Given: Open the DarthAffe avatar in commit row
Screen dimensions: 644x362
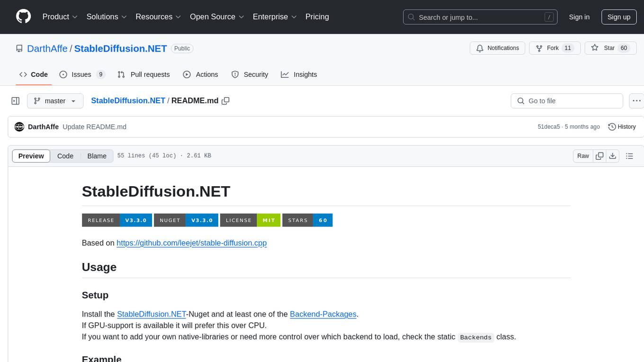Looking at the screenshot, I should point(19,127).
